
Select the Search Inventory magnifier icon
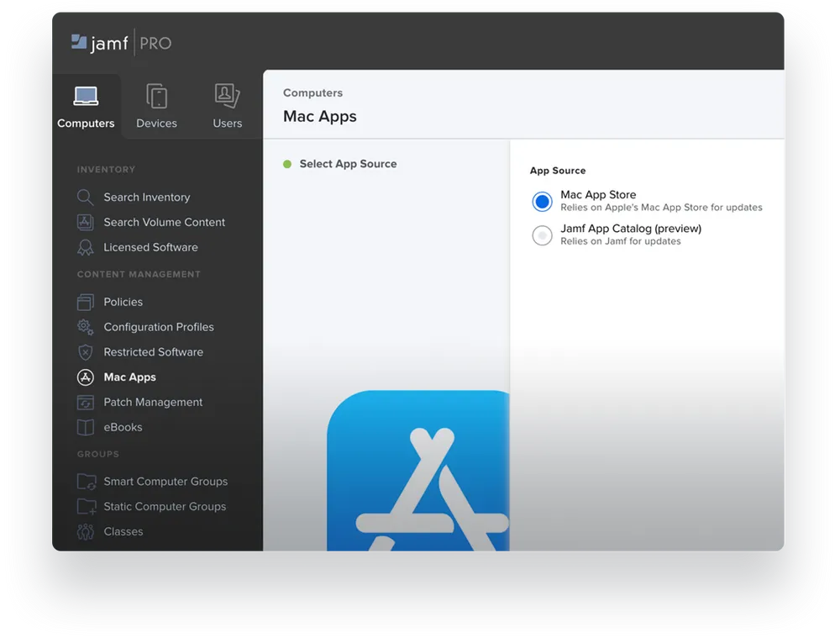point(85,197)
